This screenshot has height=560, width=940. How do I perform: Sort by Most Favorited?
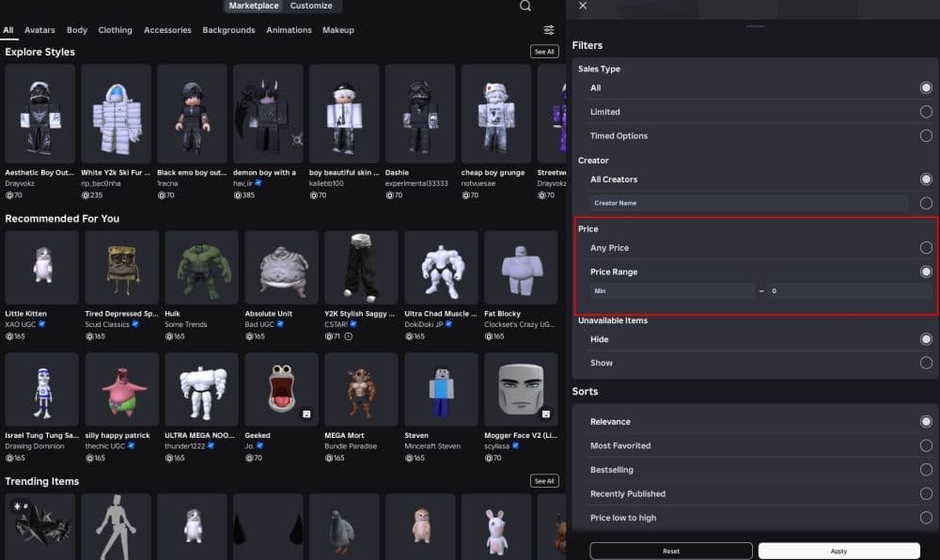tap(926, 445)
